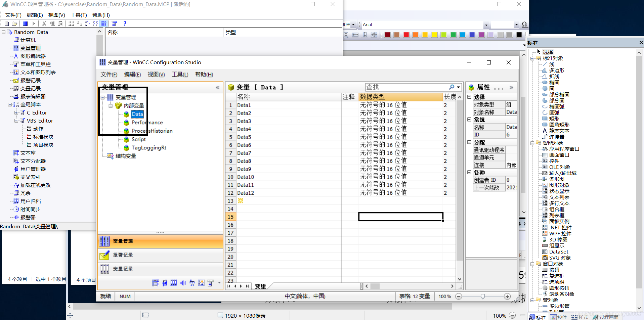Collapse 标准对象 group in object palette
The image size is (644, 320).
tap(532, 58)
